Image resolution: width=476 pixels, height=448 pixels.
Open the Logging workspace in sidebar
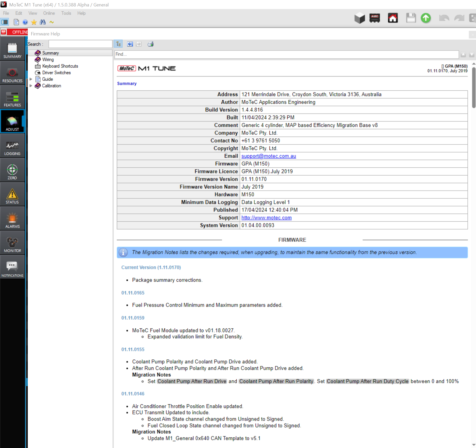tap(12, 148)
